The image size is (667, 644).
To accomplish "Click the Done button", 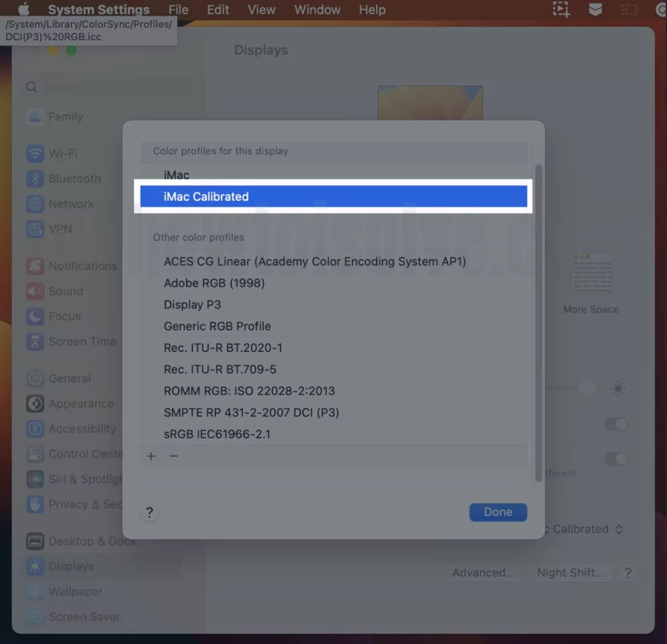I will coord(498,512).
